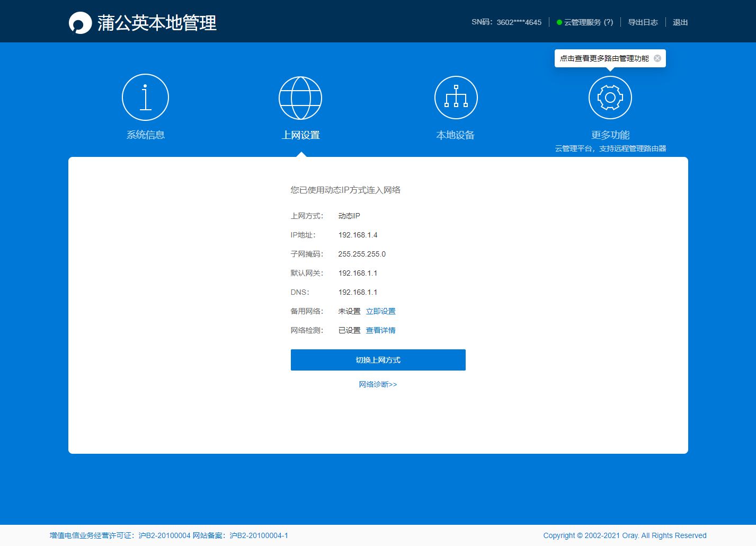Click the 子网掩码 value 255.255.255.0
This screenshot has height=546, width=756.
point(362,254)
